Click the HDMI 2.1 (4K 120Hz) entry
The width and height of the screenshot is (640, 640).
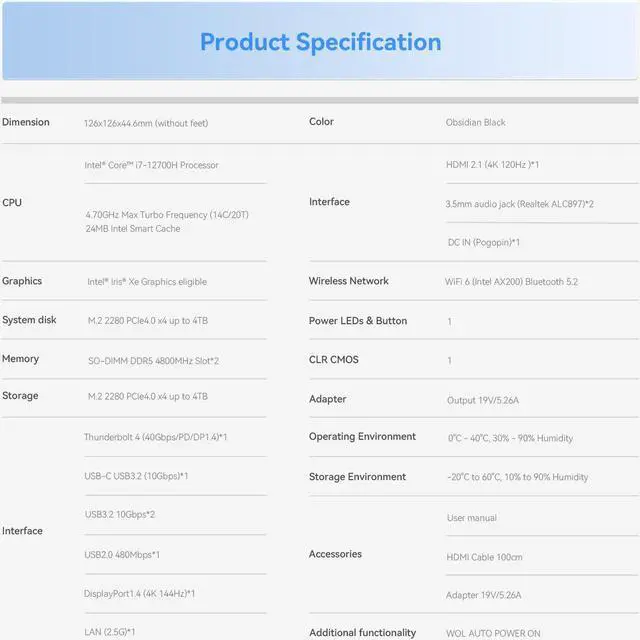[x=492, y=164]
